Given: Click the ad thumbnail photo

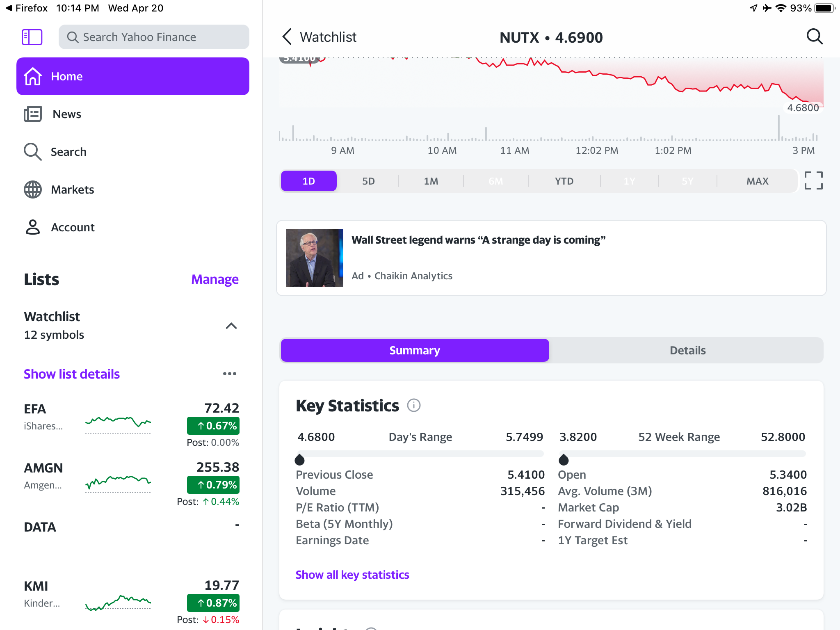Looking at the screenshot, I should pyautogui.click(x=314, y=258).
